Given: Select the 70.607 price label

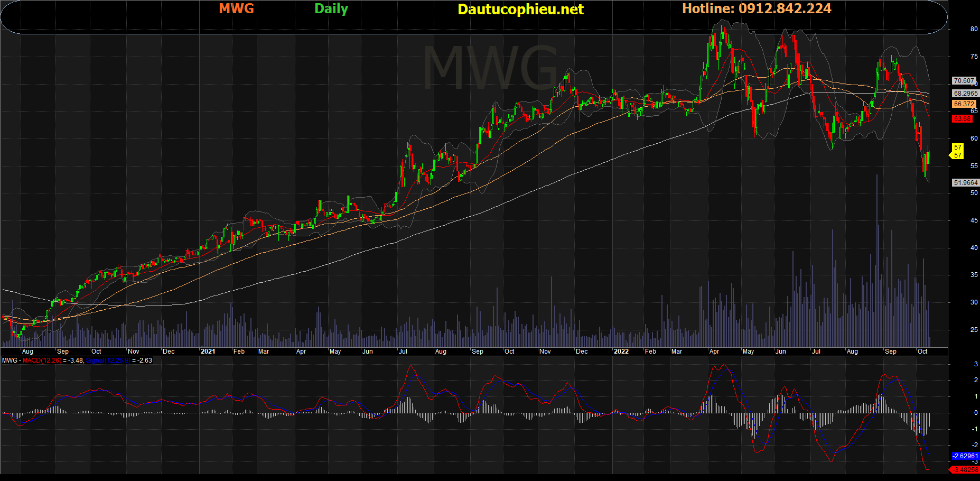Looking at the screenshot, I should [964, 81].
